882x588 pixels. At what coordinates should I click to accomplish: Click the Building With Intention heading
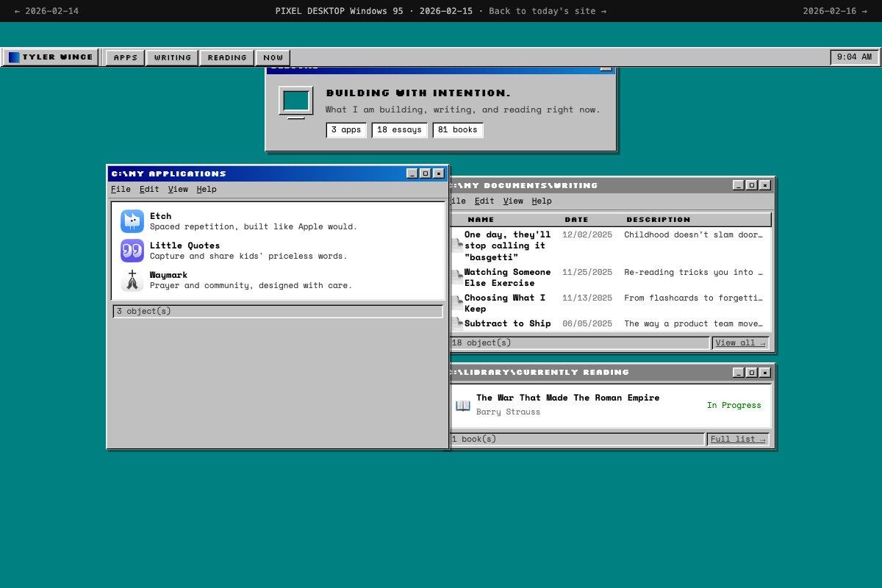pos(418,93)
